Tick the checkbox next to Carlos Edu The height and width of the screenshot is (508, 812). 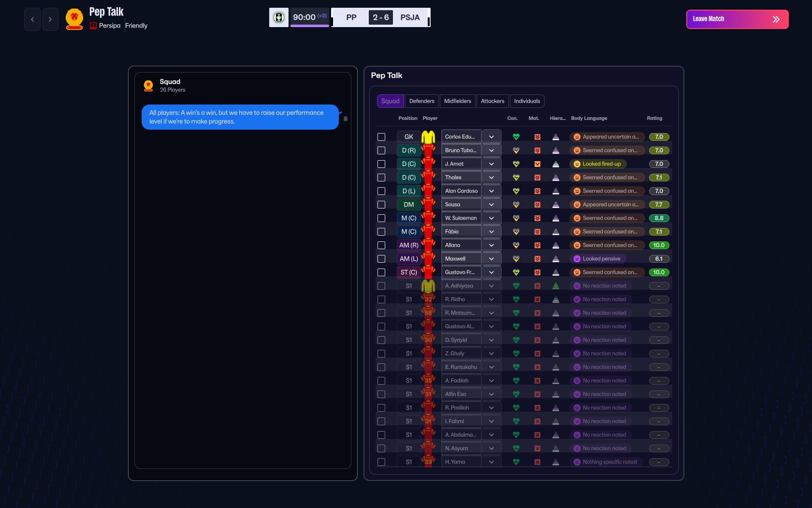point(381,136)
